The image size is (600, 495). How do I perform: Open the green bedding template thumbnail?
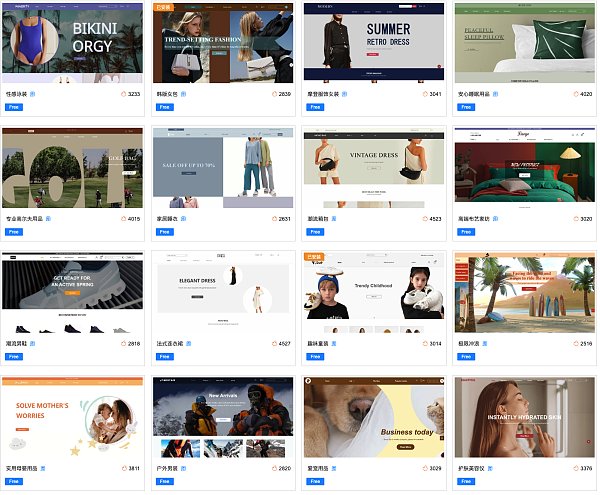[525, 168]
